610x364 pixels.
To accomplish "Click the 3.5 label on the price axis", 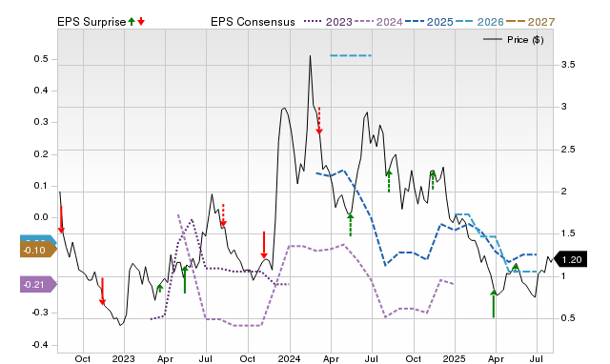I will point(568,65).
